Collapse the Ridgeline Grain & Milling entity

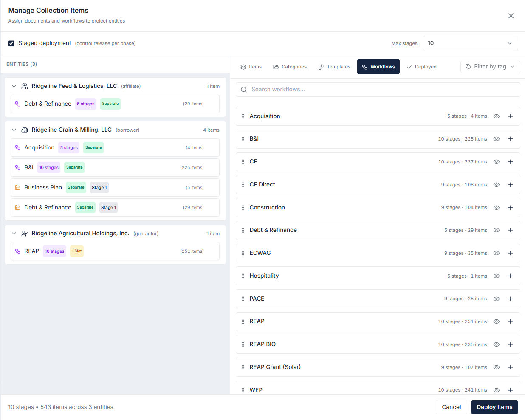14,130
